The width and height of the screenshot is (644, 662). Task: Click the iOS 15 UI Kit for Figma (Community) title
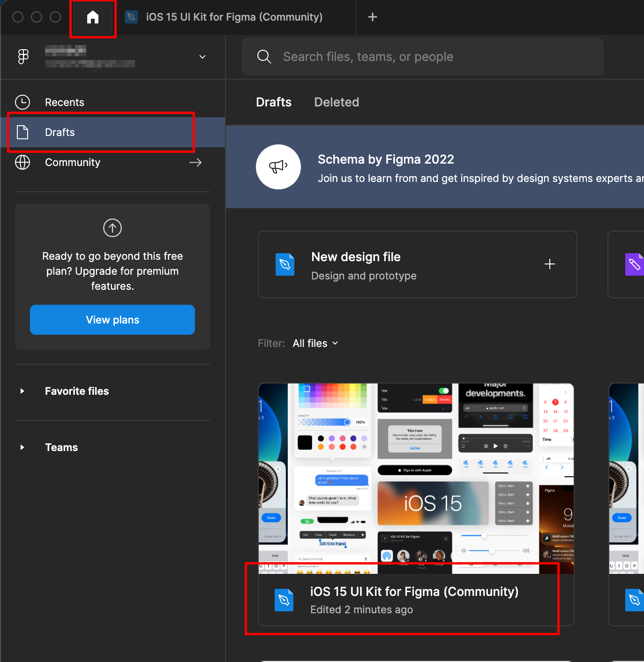click(x=414, y=592)
